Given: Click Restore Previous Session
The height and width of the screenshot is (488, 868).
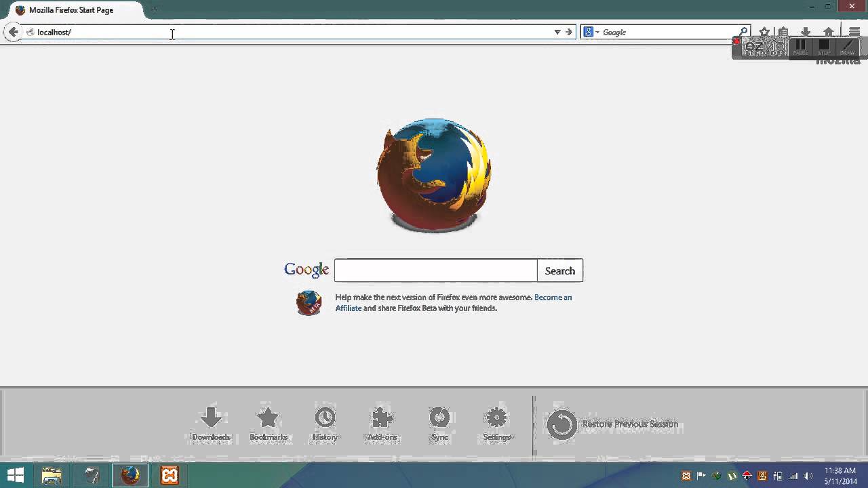Looking at the screenshot, I should click(612, 424).
